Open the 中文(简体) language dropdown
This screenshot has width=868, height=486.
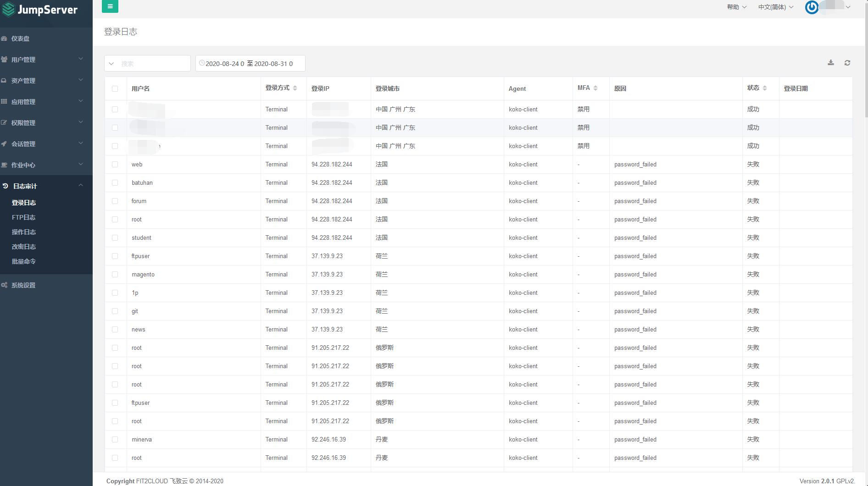[776, 7]
